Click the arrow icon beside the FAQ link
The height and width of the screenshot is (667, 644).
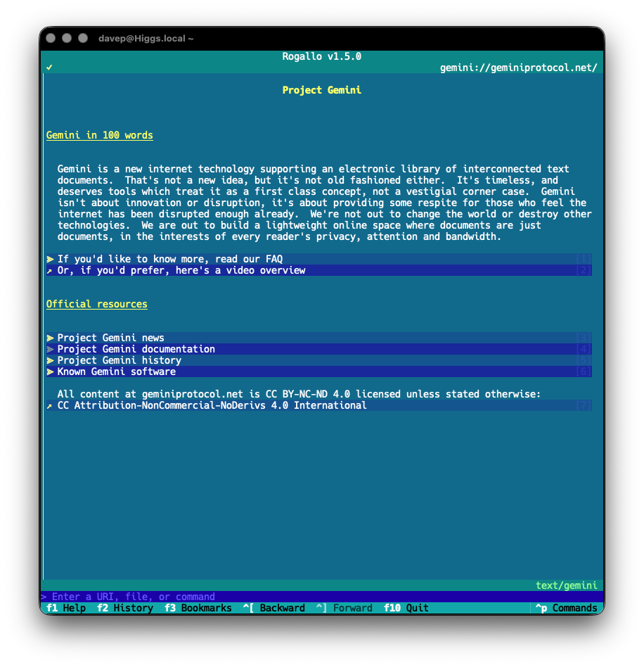50,259
